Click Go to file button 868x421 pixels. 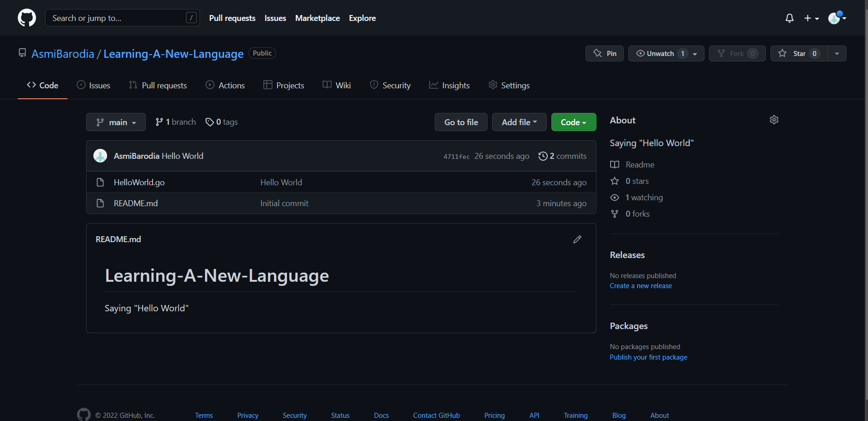(461, 122)
